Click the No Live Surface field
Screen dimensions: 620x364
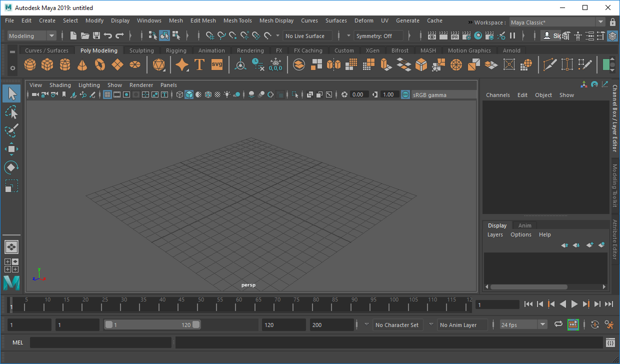click(x=307, y=35)
